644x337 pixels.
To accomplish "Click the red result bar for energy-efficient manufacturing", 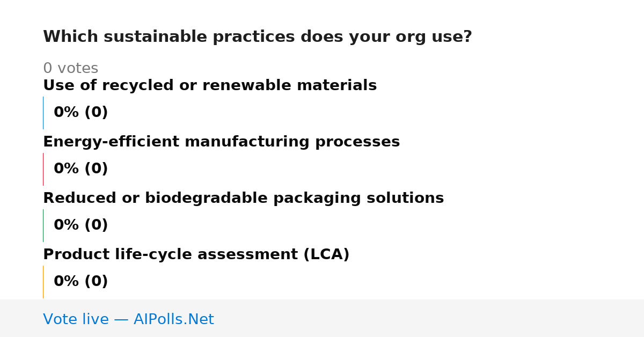I will point(43,169).
